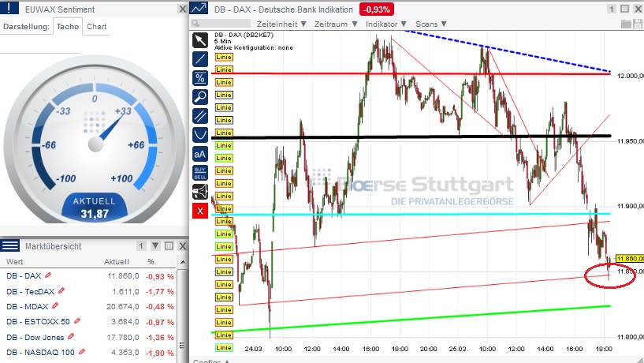Image resolution: width=644 pixels, height=363 pixels.
Task: Sort market list by Wert column
Action: point(14,261)
